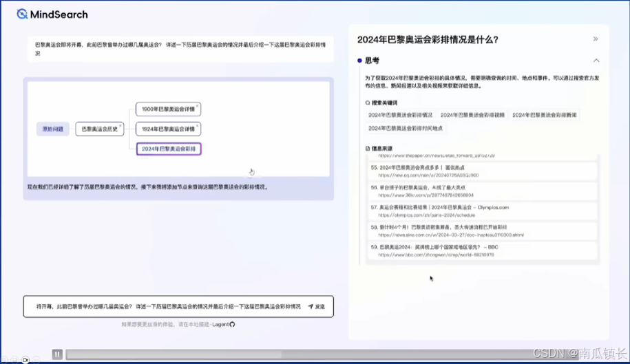This screenshot has width=630, height=364.
Task: Open source 59 BBC medal table article
Action: (482, 251)
